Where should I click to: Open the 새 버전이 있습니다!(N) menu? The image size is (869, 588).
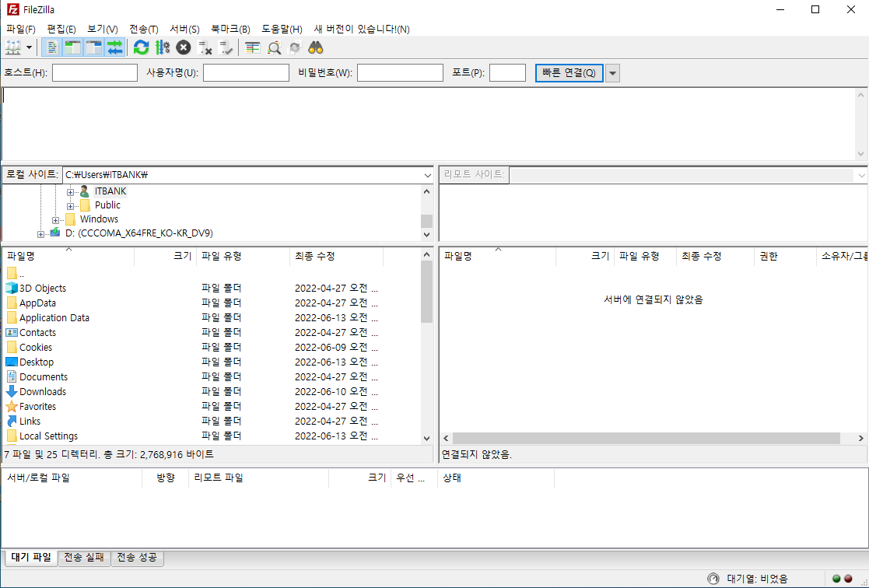coord(362,29)
